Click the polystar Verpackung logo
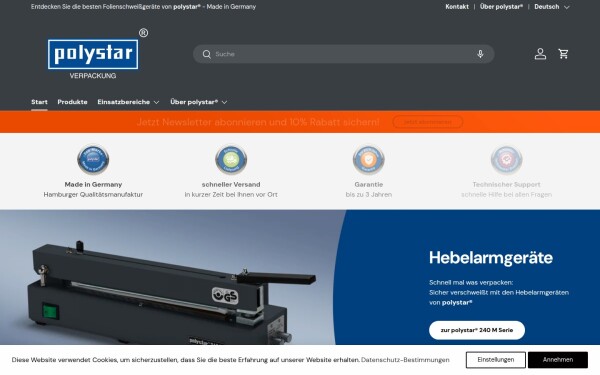Image resolution: width=600 pixels, height=375 pixels. pos(98,54)
